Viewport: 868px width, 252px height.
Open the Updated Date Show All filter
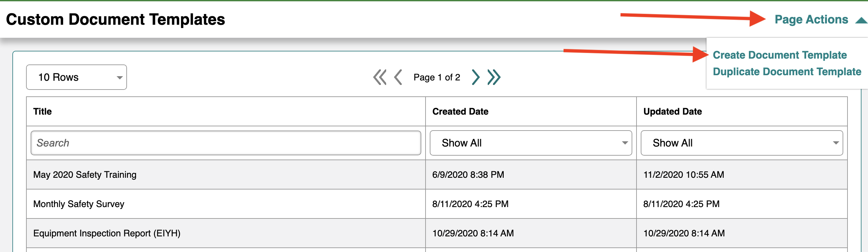(x=742, y=143)
